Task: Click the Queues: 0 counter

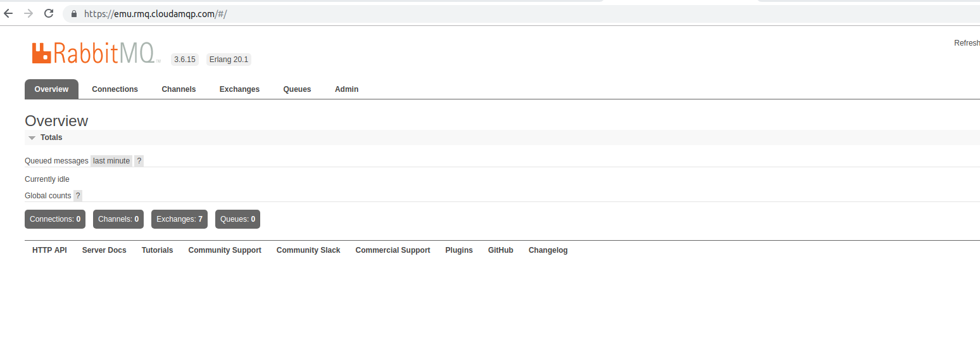Action: coord(237,219)
